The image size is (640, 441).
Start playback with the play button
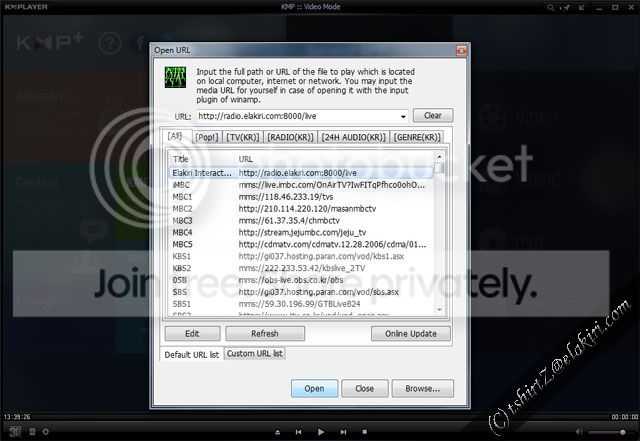pos(321,432)
